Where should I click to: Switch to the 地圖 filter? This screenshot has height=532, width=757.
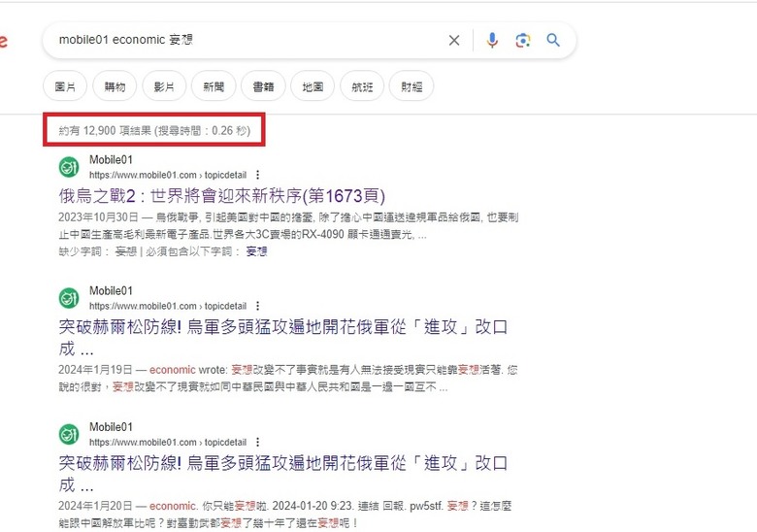tap(313, 86)
